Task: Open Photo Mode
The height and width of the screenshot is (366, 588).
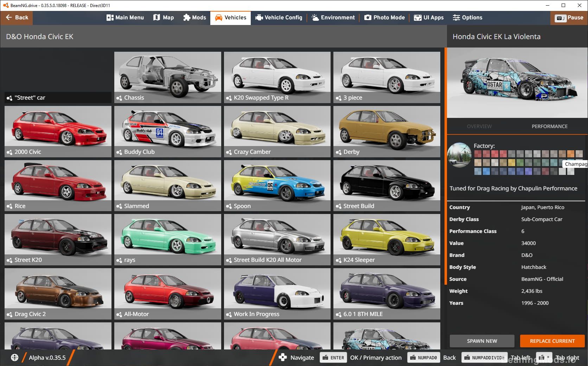Action: [x=384, y=18]
